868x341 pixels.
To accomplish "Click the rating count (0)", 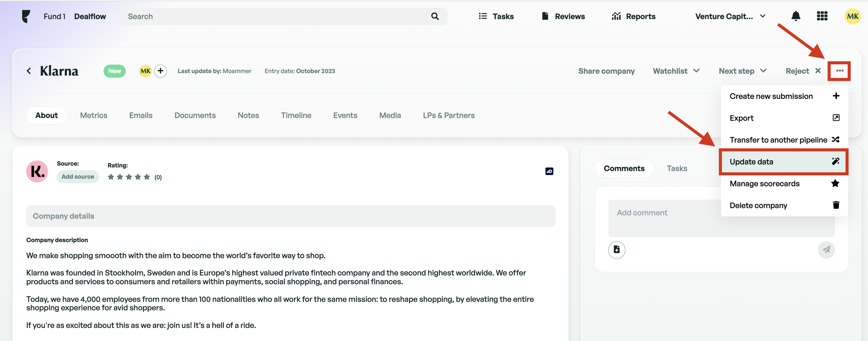I will click(x=158, y=177).
